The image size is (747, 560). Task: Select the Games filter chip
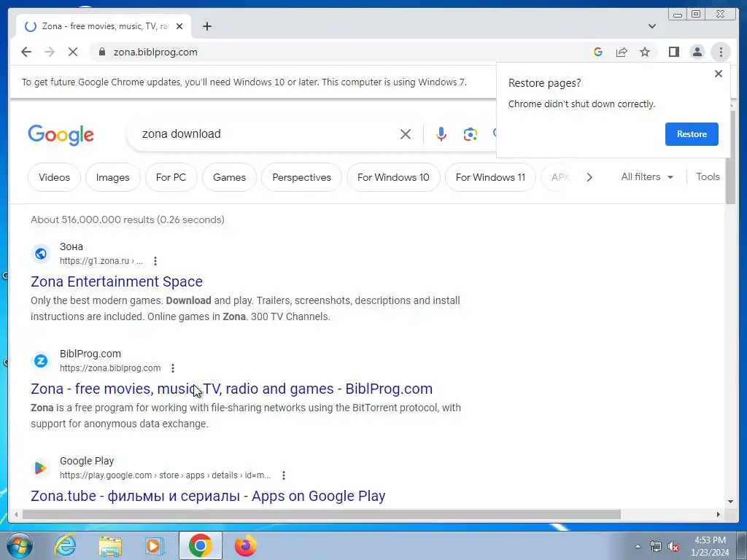(229, 177)
